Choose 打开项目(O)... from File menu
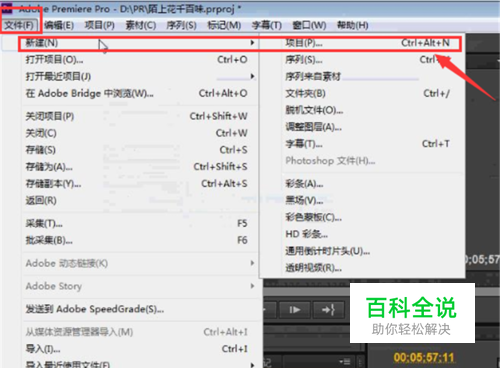Viewport: 500px width, 368px height. point(140,60)
